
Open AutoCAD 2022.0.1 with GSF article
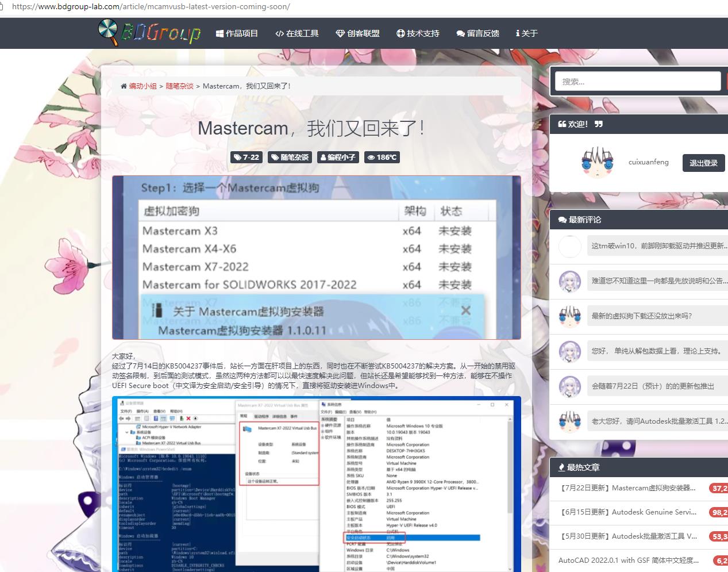tap(629, 561)
